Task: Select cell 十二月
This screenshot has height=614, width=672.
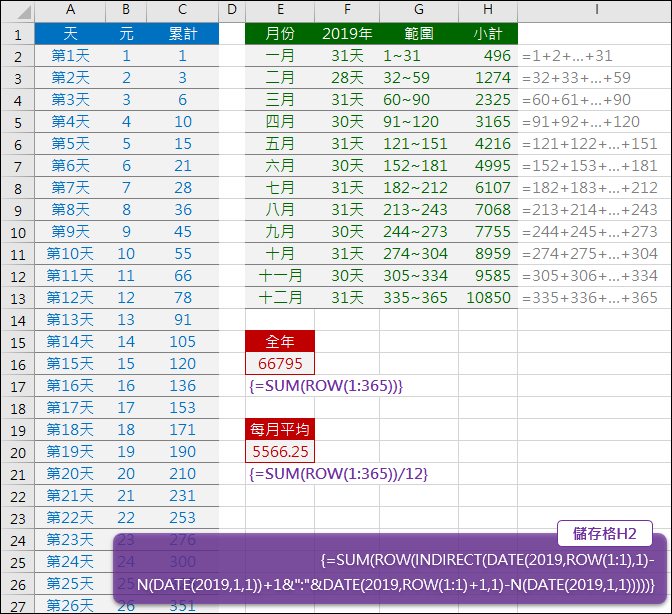Action: [x=280, y=297]
